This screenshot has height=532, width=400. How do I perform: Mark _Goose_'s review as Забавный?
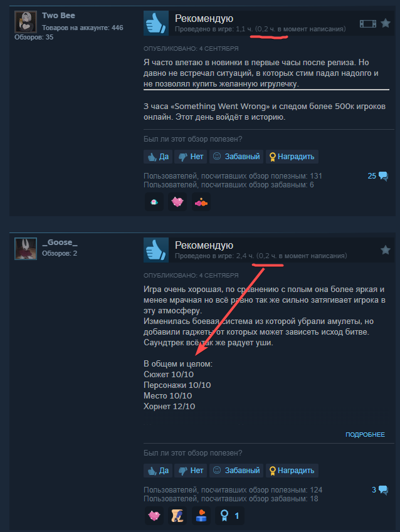point(236,471)
